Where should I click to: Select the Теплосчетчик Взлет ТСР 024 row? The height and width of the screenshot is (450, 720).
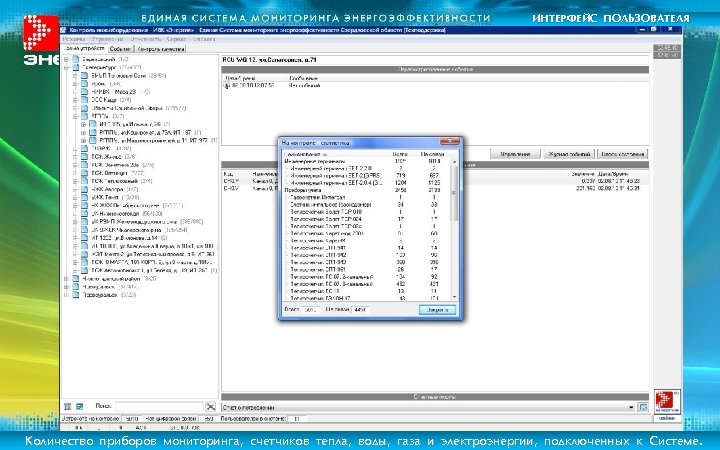tap(366, 219)
